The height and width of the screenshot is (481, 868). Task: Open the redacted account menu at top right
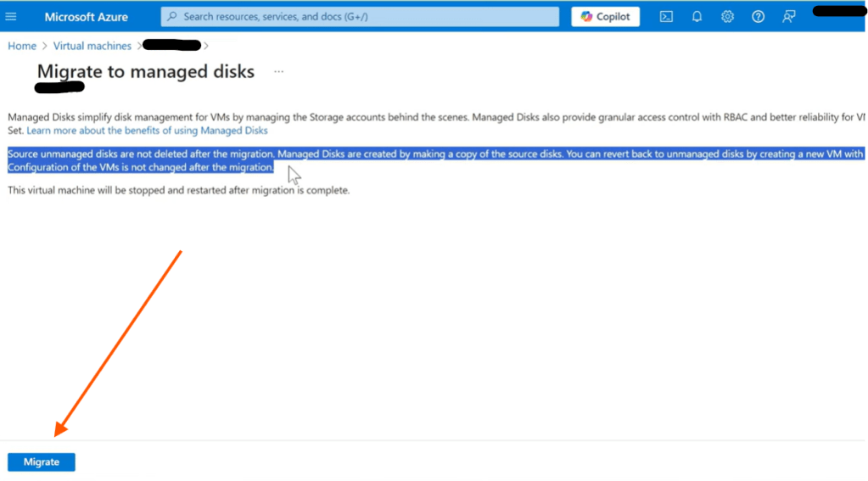838,11
